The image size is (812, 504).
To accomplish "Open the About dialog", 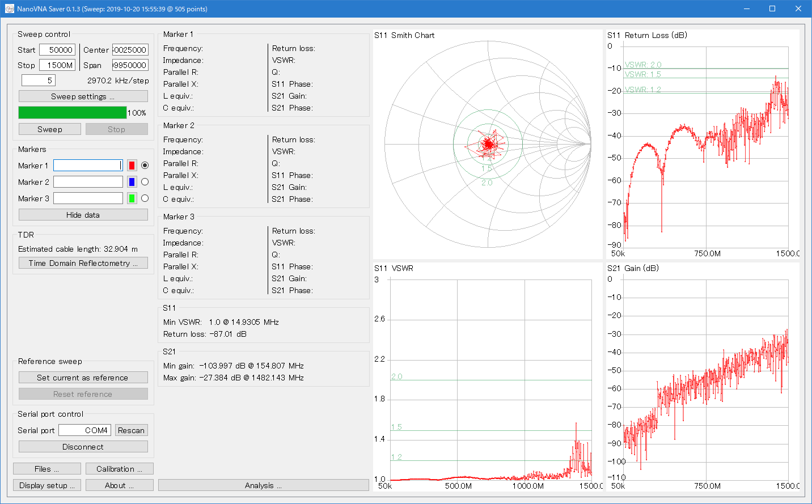I will coord(120,485).
